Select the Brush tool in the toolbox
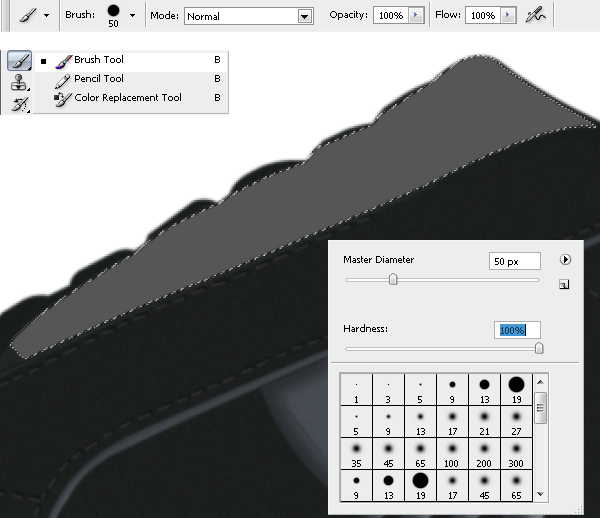Image resolution: width=600 pixels, height=518 pixels. pyautogui.click(x=20, y=60)
